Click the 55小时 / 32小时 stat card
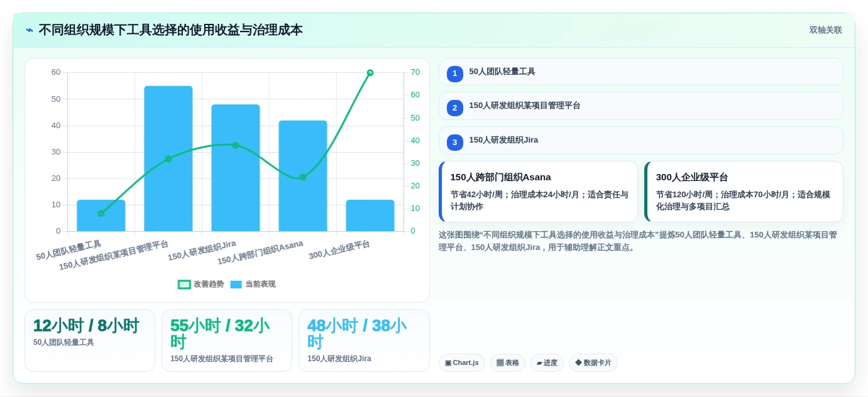The image size is (868, 397). coord(227,340)
